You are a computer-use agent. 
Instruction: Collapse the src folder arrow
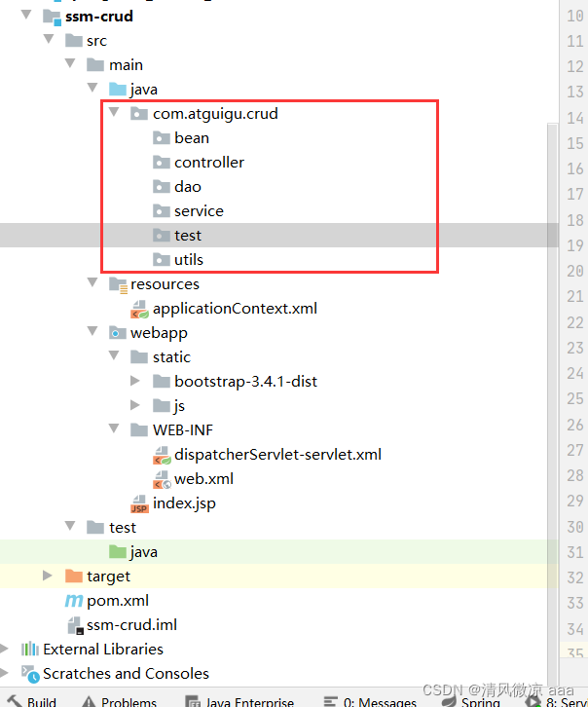point(49,39)
